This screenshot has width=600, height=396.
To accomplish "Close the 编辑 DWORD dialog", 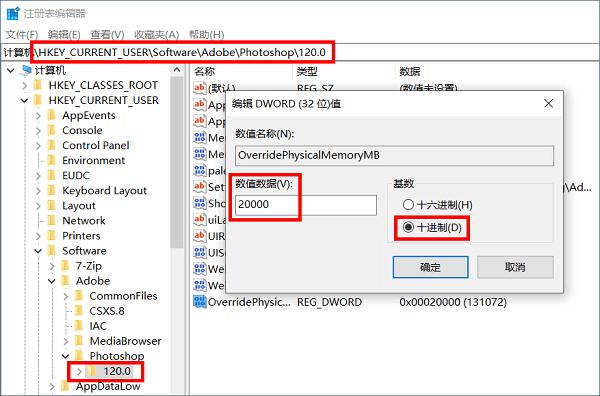I will tap(549, 103).
